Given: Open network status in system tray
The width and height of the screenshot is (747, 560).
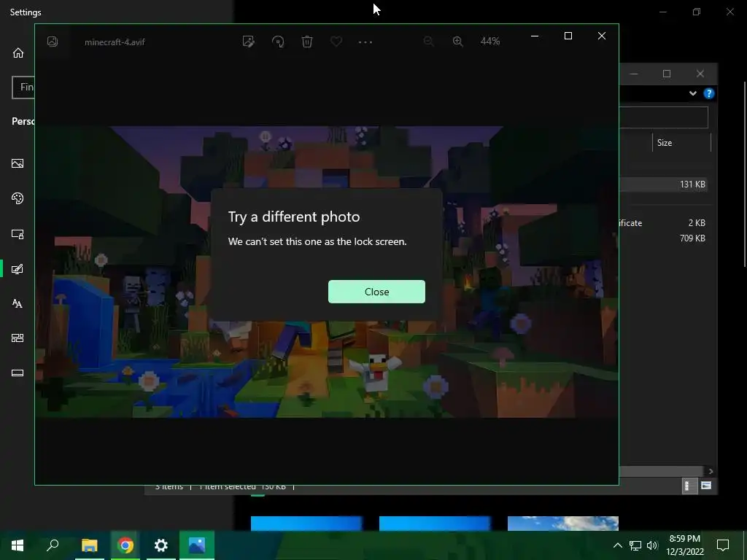Looking at the screenshot, I should [635, 545].
